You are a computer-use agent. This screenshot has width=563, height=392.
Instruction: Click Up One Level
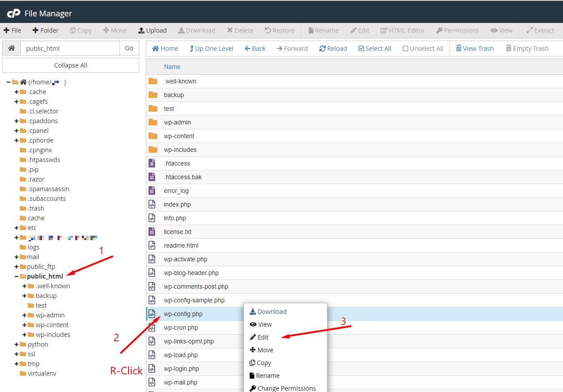tap(211, 49)
